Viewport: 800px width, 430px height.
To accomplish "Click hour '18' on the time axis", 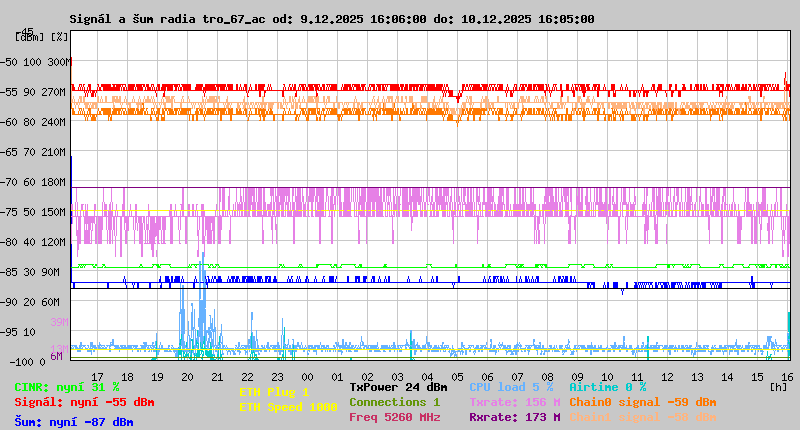I will tap(127, 377).
